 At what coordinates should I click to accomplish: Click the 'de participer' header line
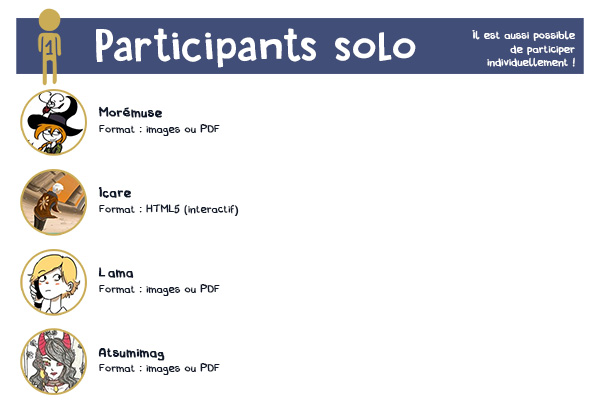point(542,49)
